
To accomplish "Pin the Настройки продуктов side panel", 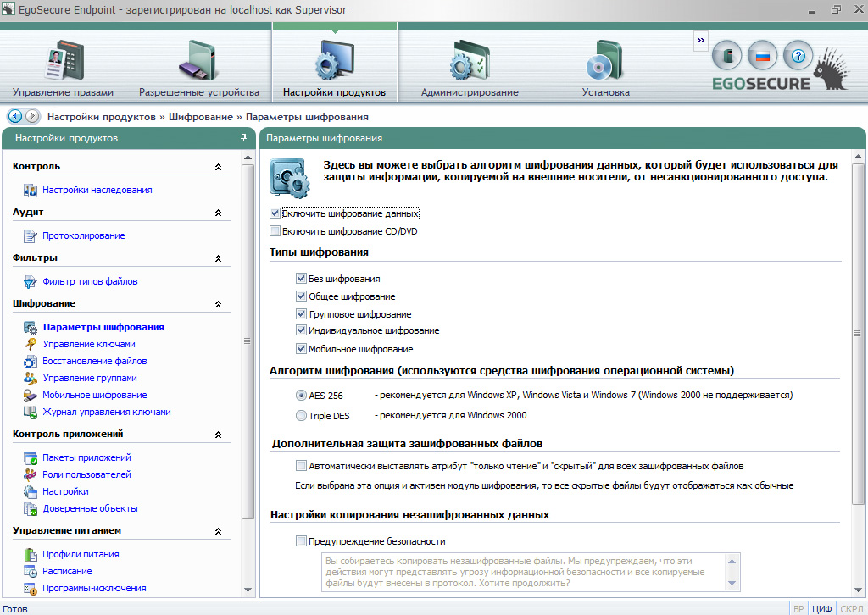I will pyautogui.click(x=243, y=138).
